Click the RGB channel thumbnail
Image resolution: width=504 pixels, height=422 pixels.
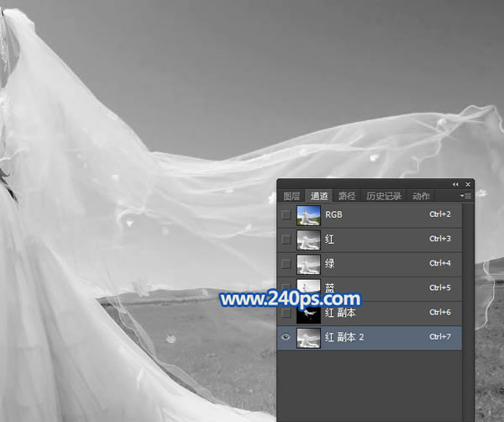(x=308, y=215)
